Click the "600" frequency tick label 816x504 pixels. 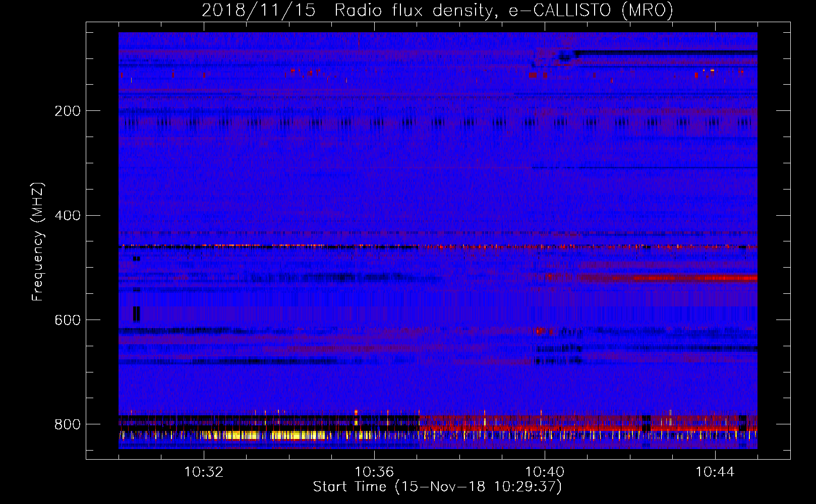coord(67,320)
